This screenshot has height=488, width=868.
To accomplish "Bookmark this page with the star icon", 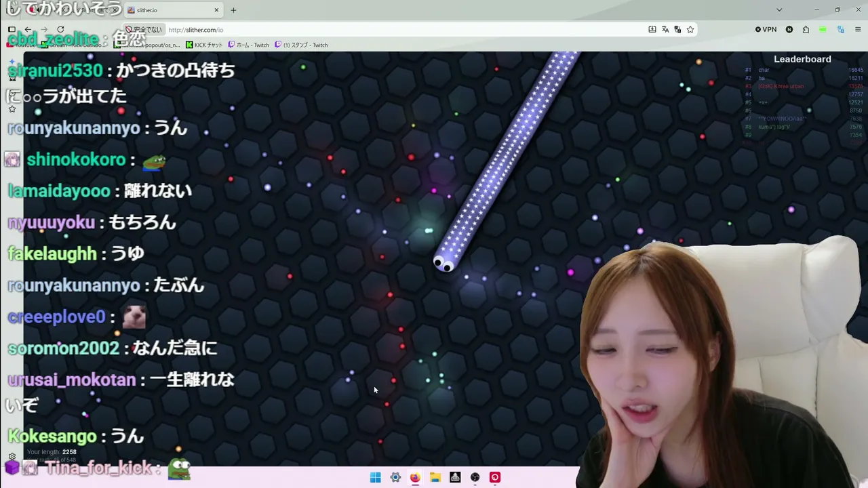I will coord(690,30).
